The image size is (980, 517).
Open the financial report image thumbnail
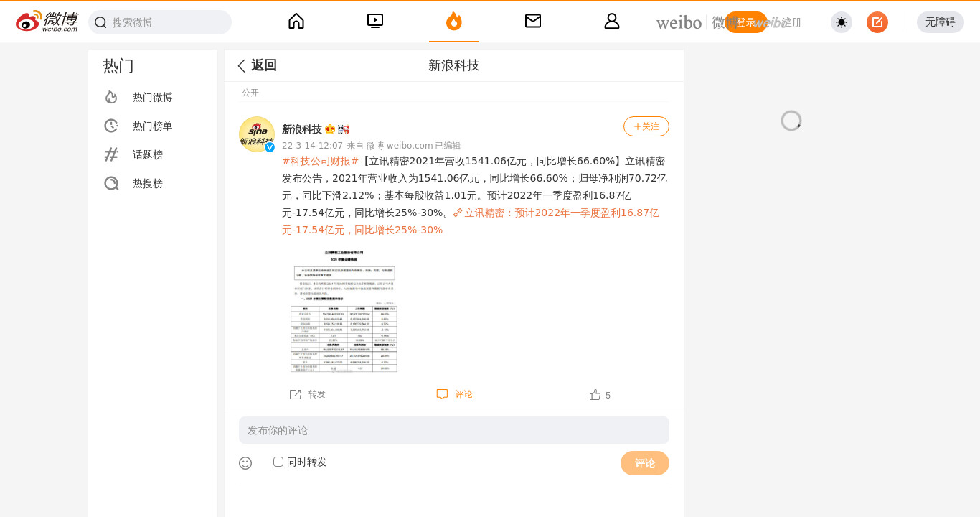pyautogui.click(x=344, y=311)
